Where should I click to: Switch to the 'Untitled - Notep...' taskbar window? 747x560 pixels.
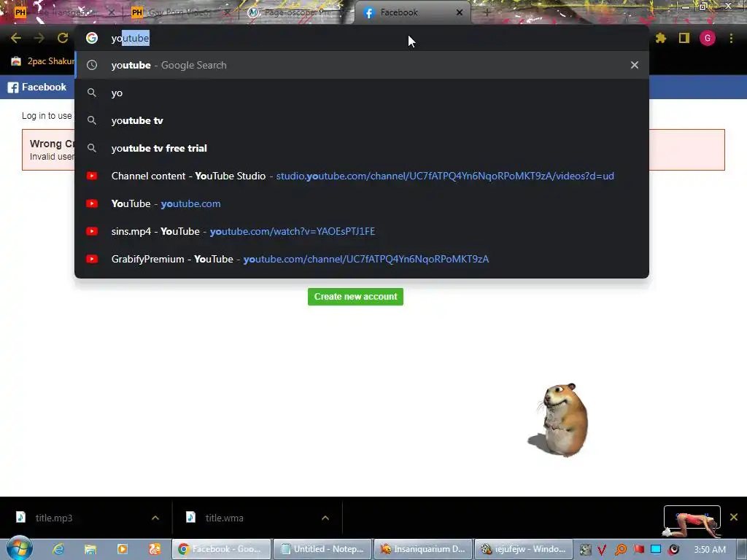pyautogui.click(x=323, y=549)
